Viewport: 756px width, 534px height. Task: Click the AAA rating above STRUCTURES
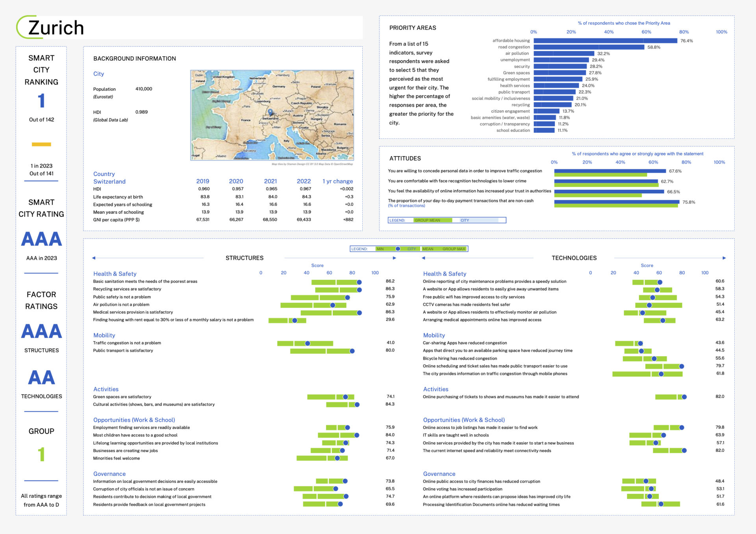41,331
